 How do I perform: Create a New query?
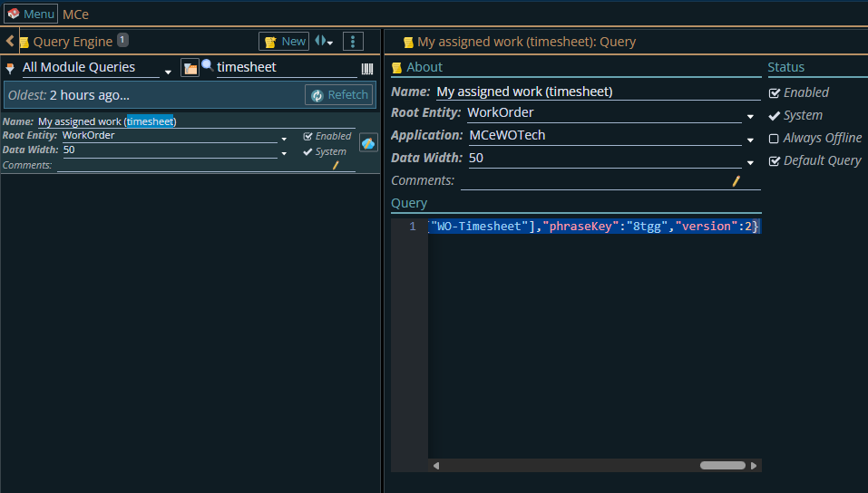tap(284, 42)
